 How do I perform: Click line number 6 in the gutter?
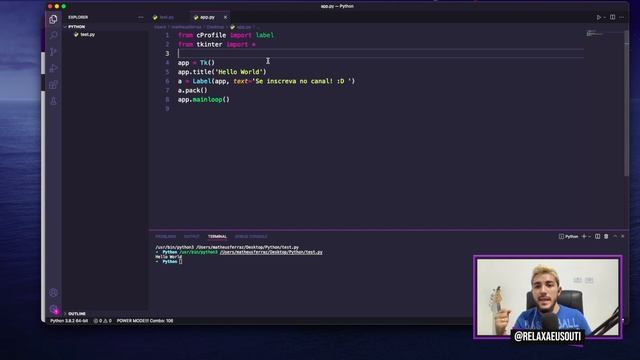tap(167, 81)
